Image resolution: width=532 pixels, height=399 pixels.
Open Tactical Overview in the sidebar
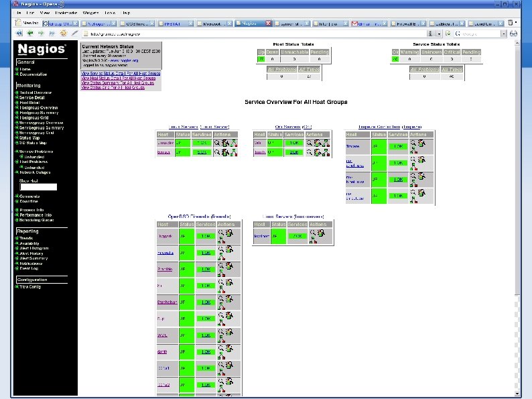coord(36,93)
